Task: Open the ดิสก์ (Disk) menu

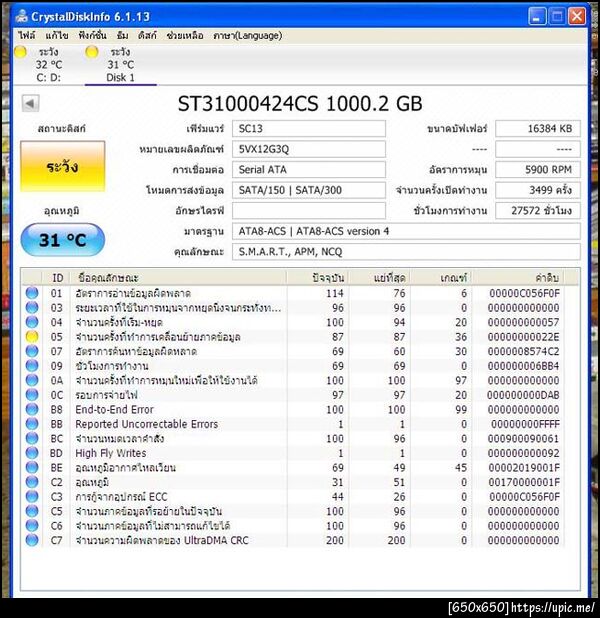Action: tap(147, 35)
